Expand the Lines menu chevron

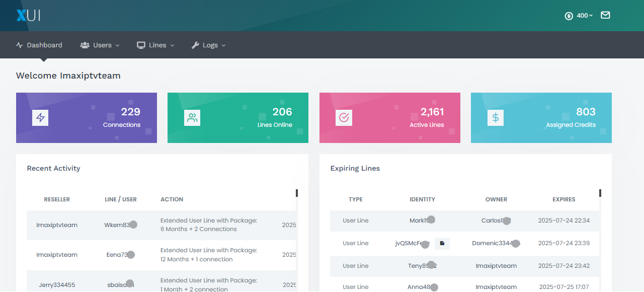172,45
